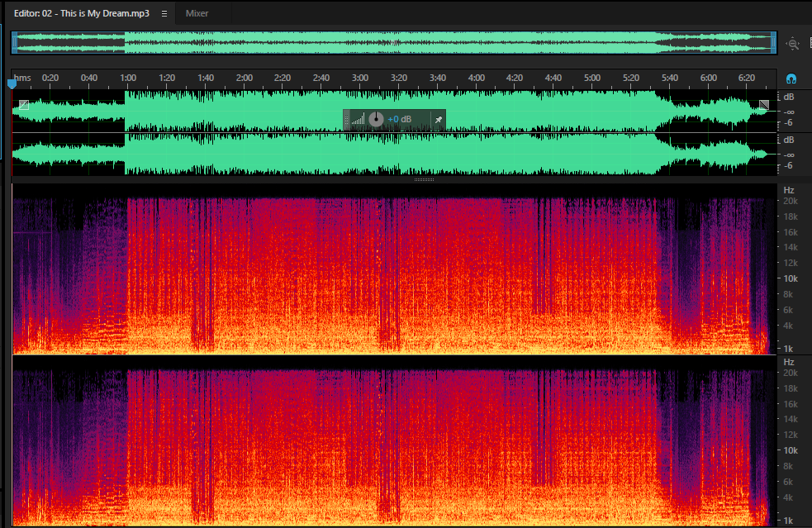Click 2:20 on the time ruler
This screenshot has height=528, width=812.
[x=283, y=78]
